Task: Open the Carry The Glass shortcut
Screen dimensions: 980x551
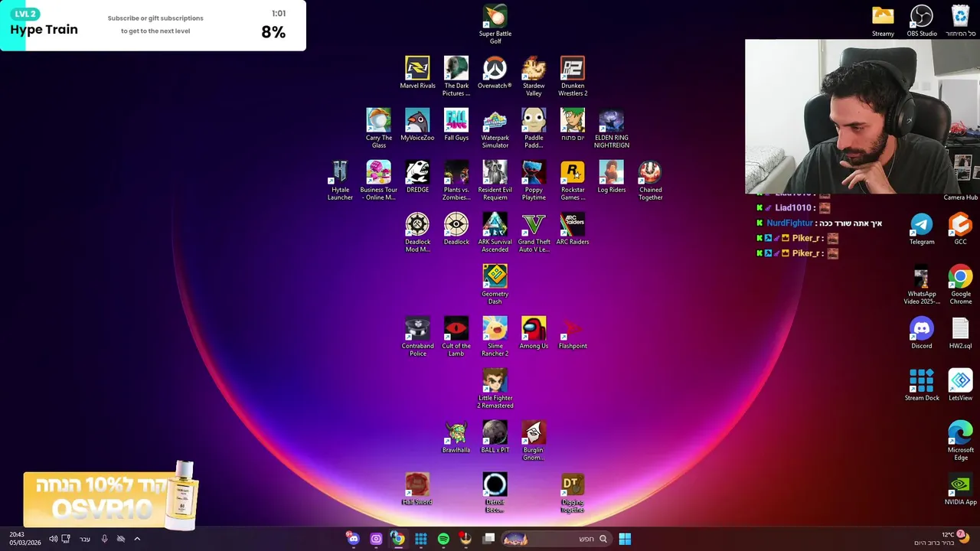Action: [379, 129]
